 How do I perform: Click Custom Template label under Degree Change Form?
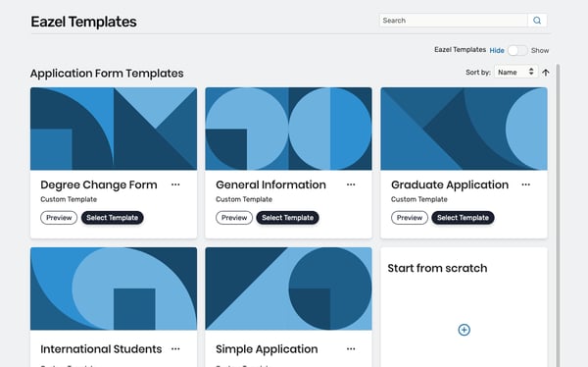pos(69,199)
